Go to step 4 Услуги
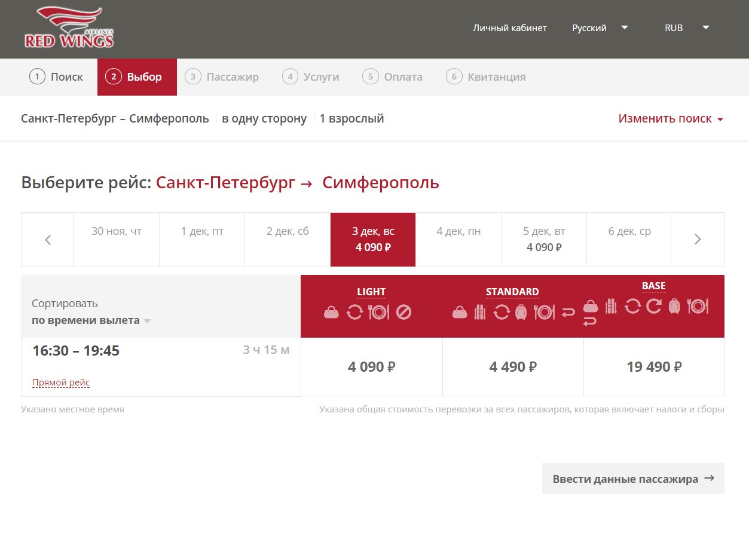This screenshot has height=560, width=749. click(311, 76)
